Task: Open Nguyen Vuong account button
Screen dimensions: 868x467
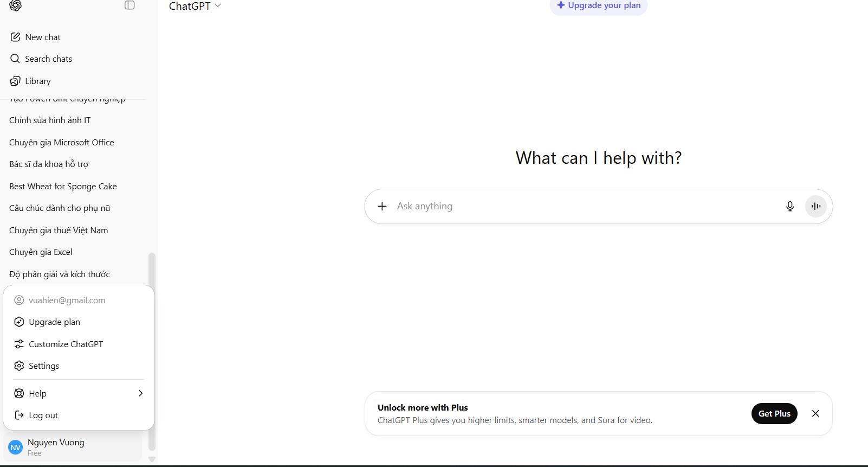Action: (73, 447)
